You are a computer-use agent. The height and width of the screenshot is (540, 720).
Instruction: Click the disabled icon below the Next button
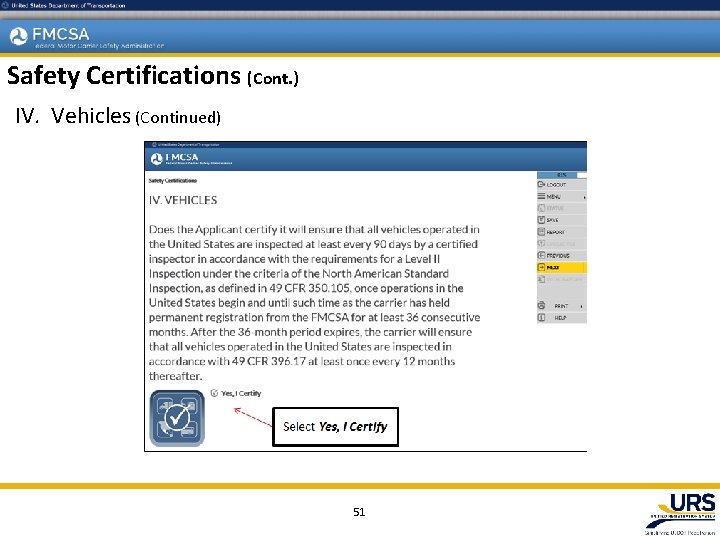(541, 279)
